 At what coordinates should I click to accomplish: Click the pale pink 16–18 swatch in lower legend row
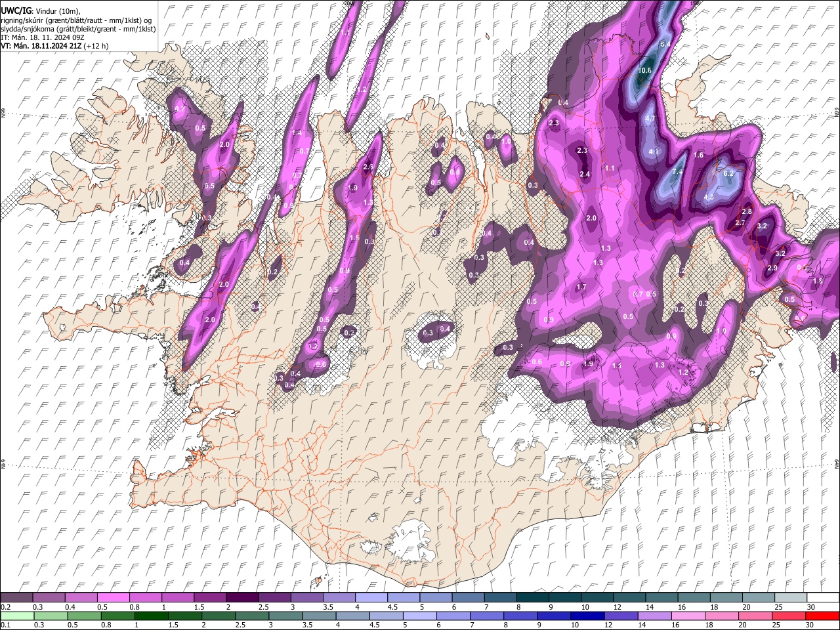pos(687,616)
